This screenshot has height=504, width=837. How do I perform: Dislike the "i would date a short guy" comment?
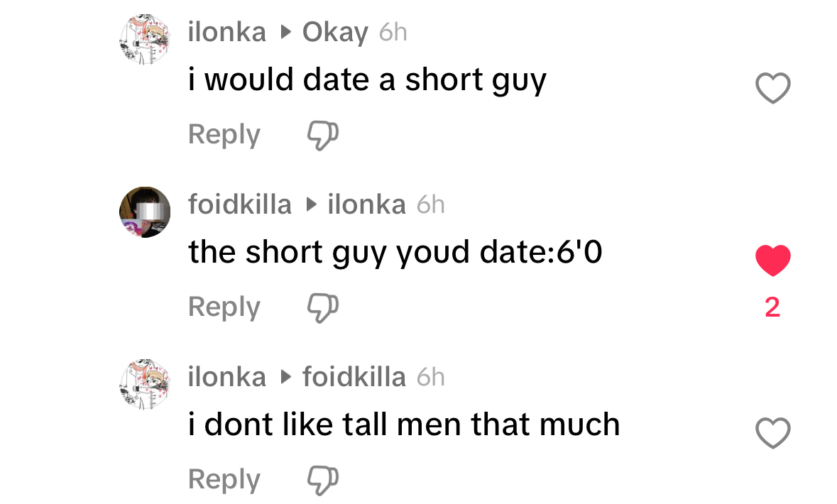point(323,135)
